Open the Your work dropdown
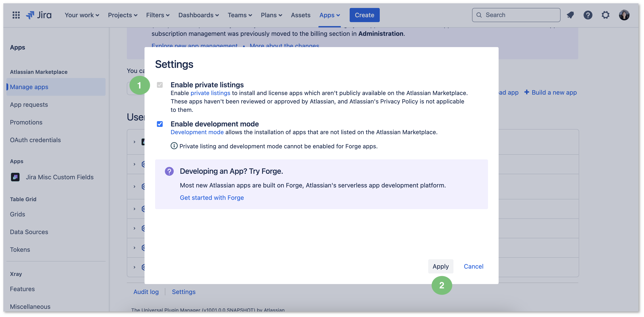Viewport: 644px width, 317px height. click(82, 15)
